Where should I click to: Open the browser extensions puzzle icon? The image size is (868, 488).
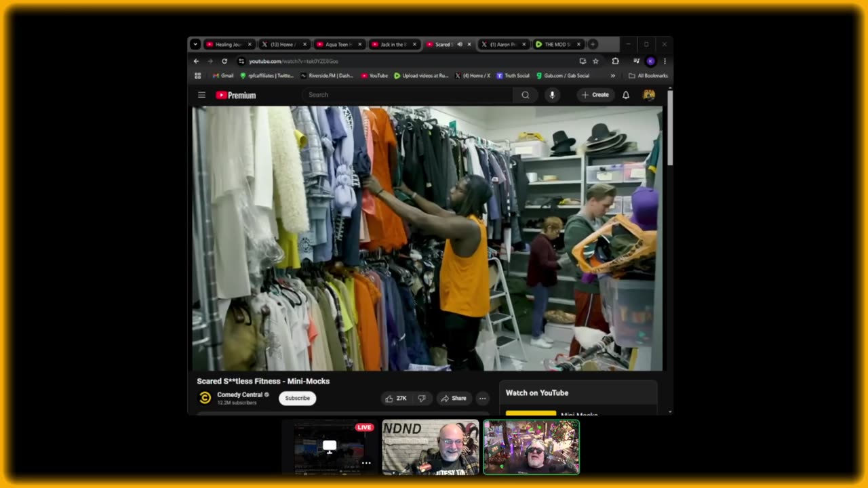pos(615,61)
